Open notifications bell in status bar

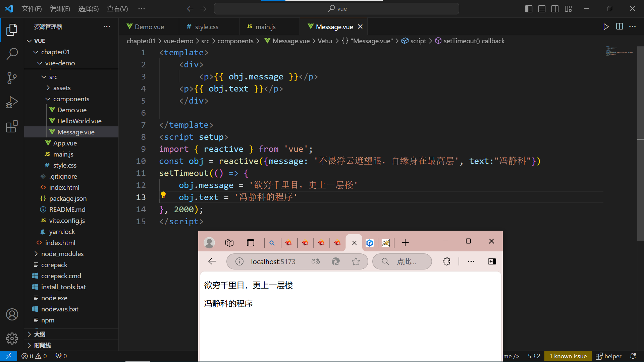point(633,356)
